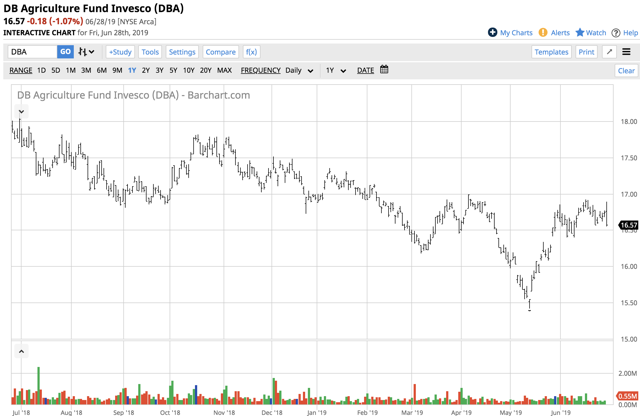The height and width of the screenshot is (416, 640).
Task: Select 3M range
Action: (86, 70)
